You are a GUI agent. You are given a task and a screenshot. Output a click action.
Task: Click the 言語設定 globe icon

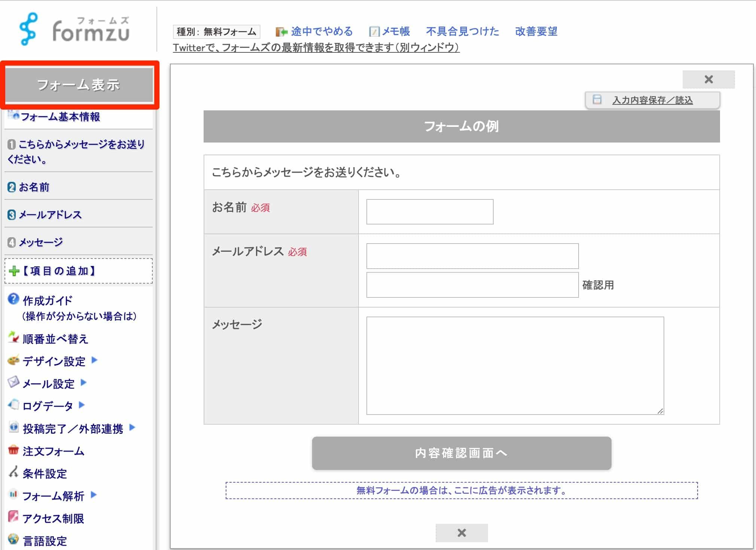pos(12,540)
